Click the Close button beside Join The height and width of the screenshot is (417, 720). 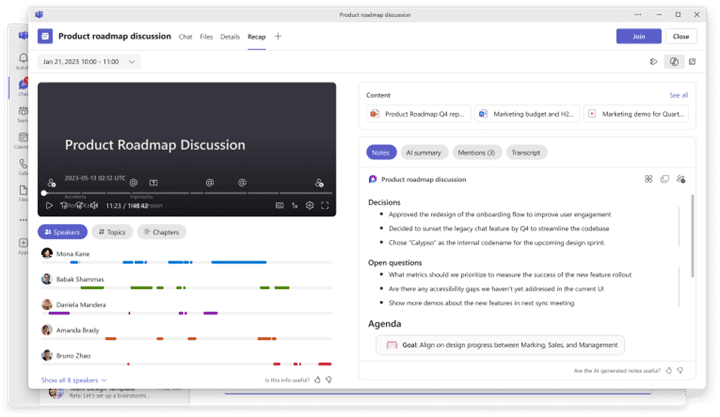pyautogui.click(x=681, y=36)
